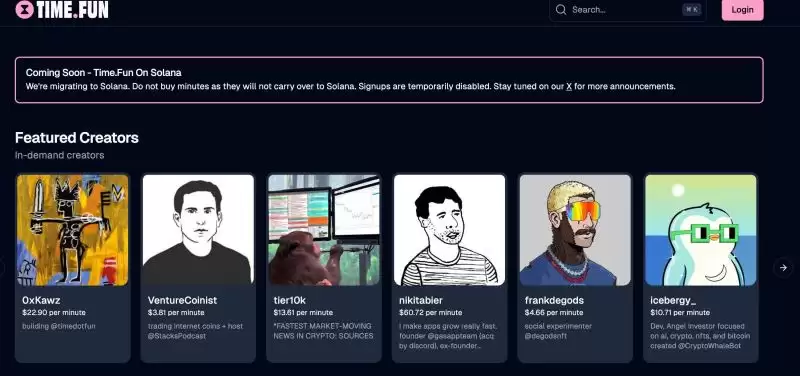Open the 0xKawz avatar artwork

pyautogui.click(x=72, y=230)
